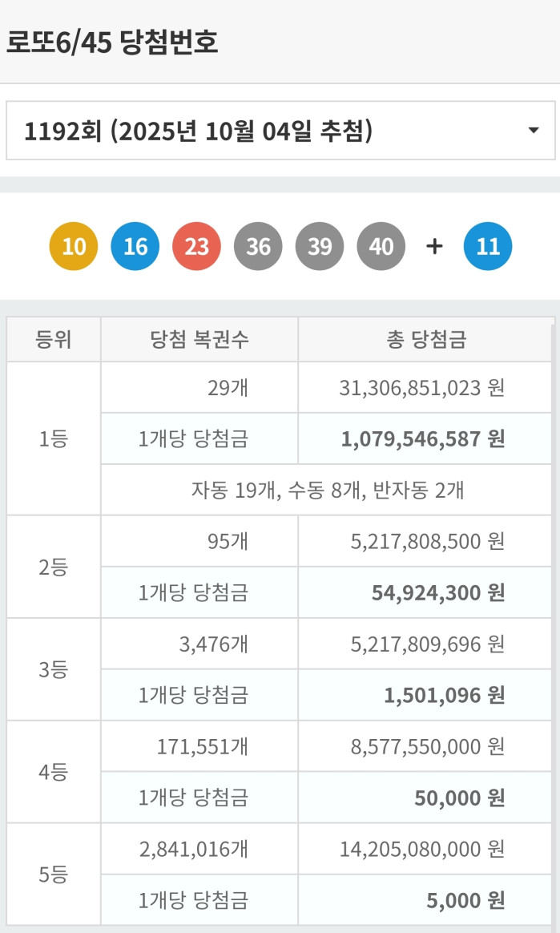
Task: Select the 2,841,016개 winner count cell
Action: pyautogui.click(x=197, y=847)
